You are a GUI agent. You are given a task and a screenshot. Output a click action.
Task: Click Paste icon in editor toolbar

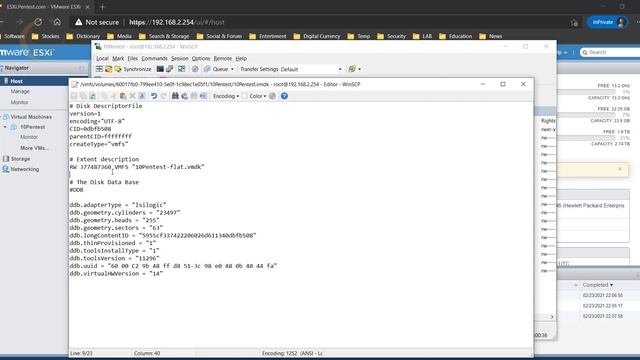[x=123, y=96]
